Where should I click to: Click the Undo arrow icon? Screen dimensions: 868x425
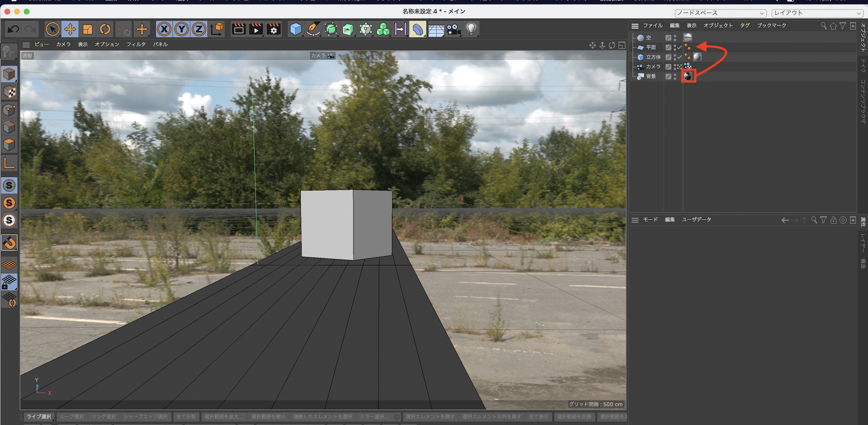click(13, 29)
